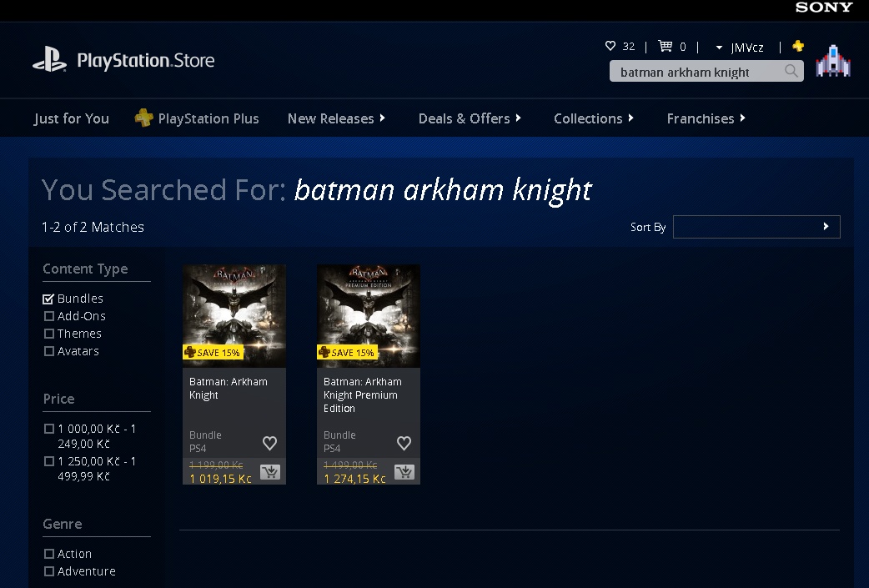
Task: Check the Adventure genre filter
Action: tap(48, 571)
